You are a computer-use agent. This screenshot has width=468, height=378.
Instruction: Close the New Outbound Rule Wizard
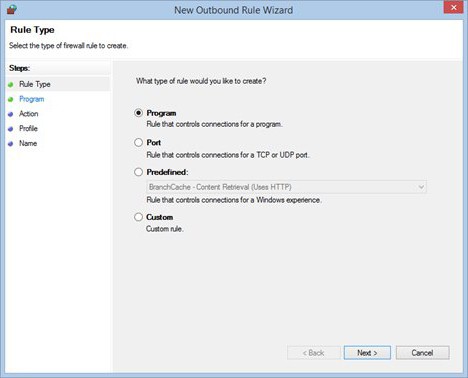click(453, 7)
